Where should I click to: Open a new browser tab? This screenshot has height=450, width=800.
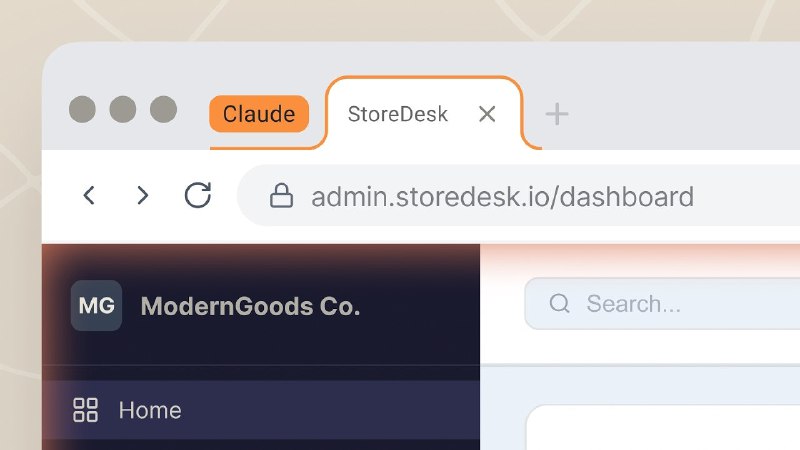[x=557, y=114]
